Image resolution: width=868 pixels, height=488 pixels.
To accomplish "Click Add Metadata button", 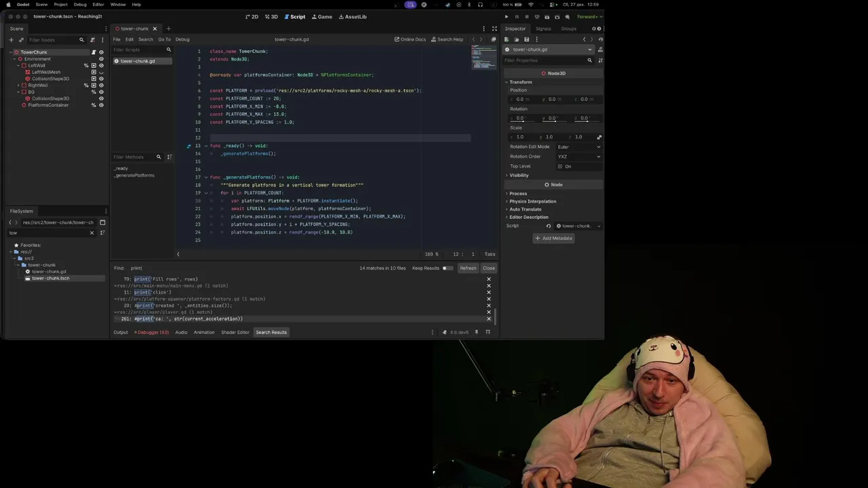I will pos(553,239).
